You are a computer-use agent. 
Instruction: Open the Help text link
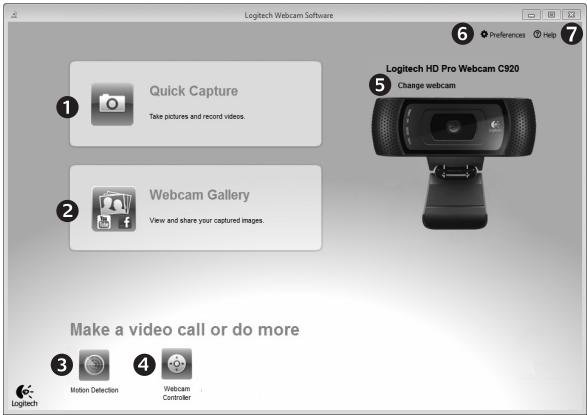tap(550, 35)
